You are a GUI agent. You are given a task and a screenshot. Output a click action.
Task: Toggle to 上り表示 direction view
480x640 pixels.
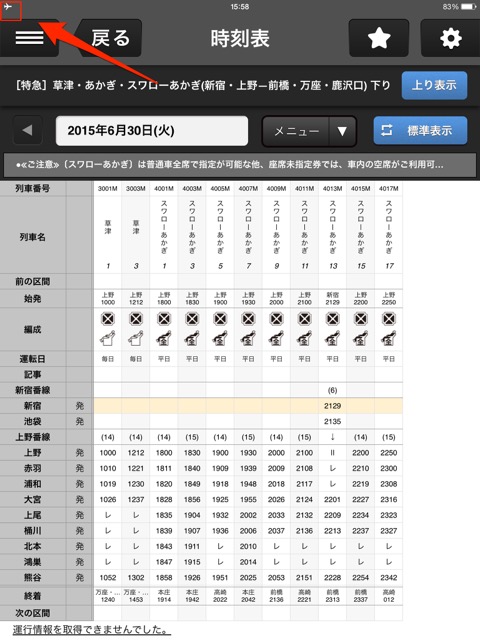click(x=434, y=85)
